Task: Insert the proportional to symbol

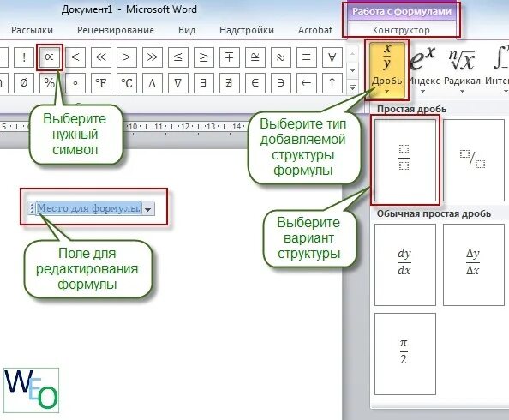Action: coord(50,57)
